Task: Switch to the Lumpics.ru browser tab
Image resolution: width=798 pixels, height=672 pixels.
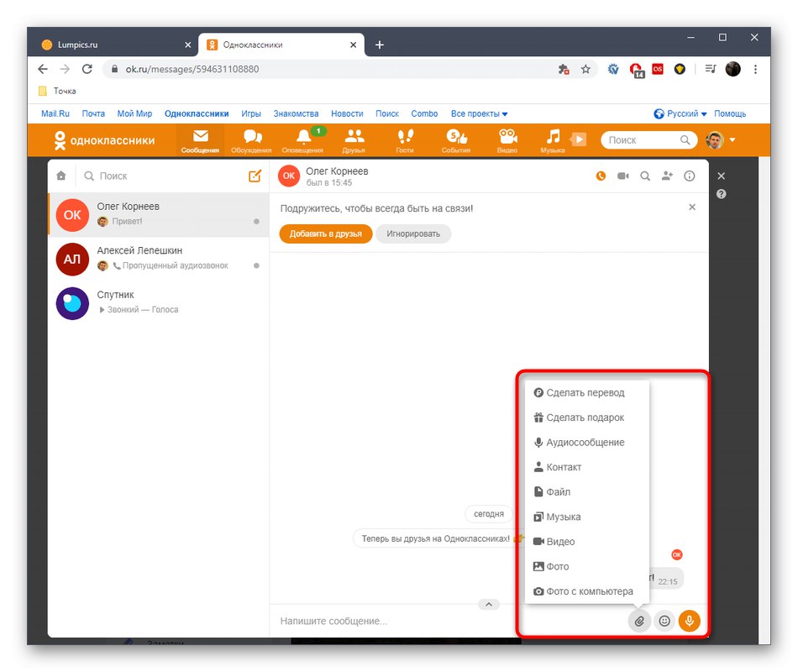Action: click(114, 45)
